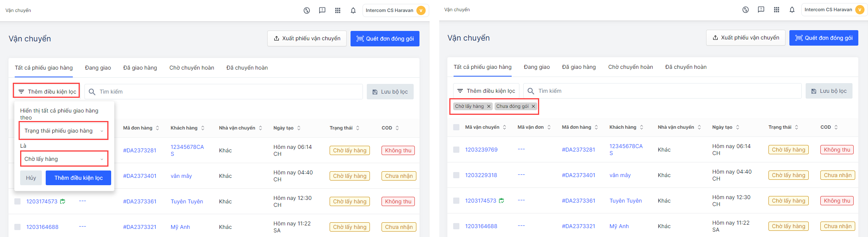Click 'Hủy' in the filter popup
868x237 pixels.
point(31,178)
